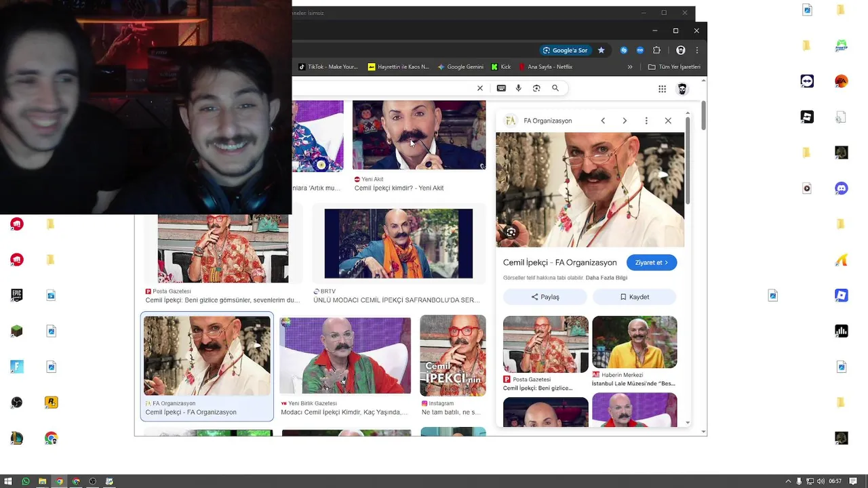Click the Google'a Sor lens button
The image size is (868, 488).
point(565,50)
